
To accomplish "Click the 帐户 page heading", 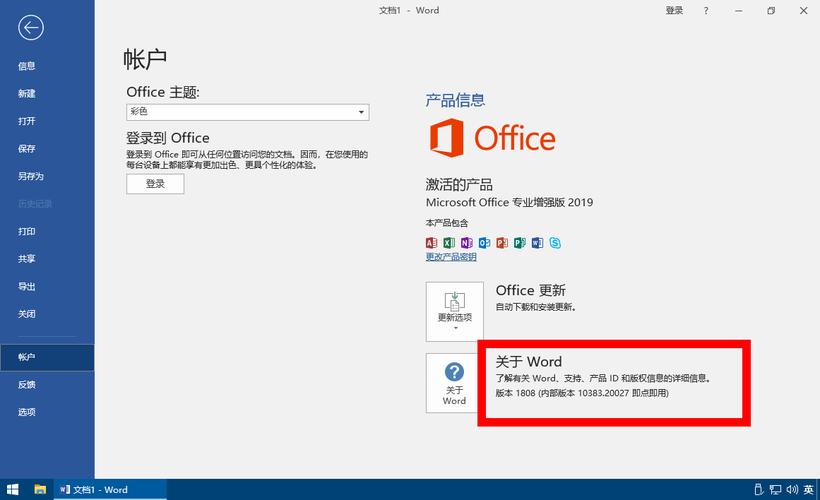I will (x=145, y=59).
